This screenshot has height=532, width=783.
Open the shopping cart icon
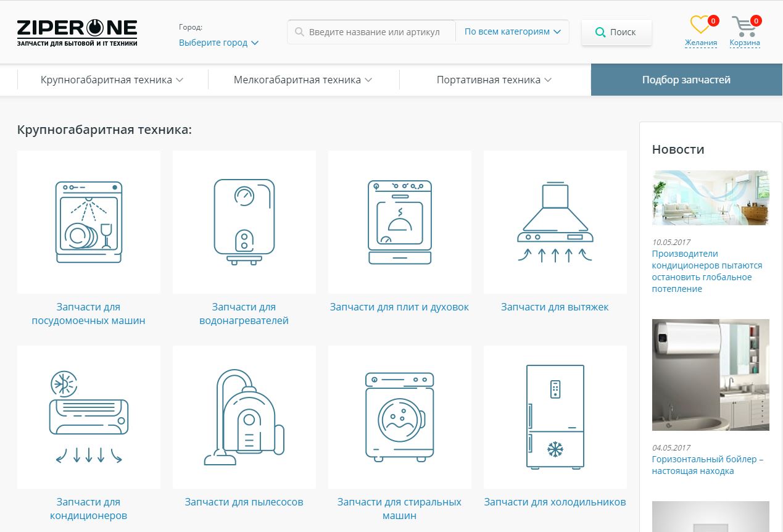coord(744,26)
